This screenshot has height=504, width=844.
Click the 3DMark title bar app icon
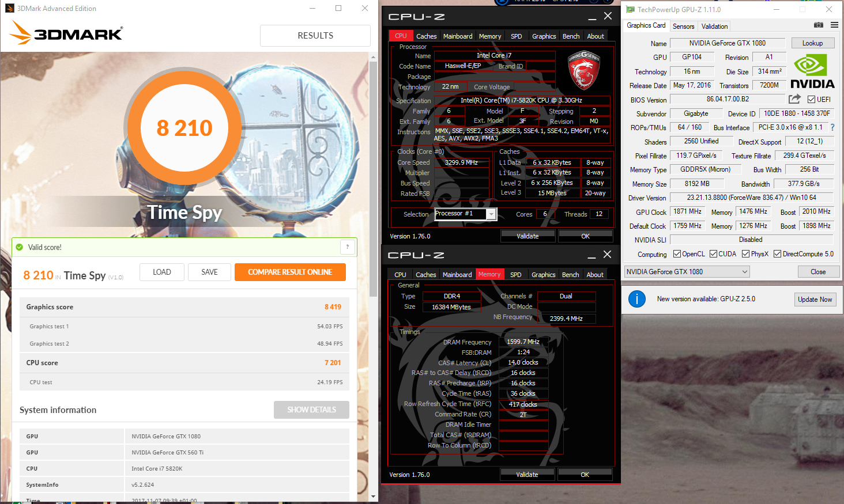pyautogui.click(x=10, y=8)
